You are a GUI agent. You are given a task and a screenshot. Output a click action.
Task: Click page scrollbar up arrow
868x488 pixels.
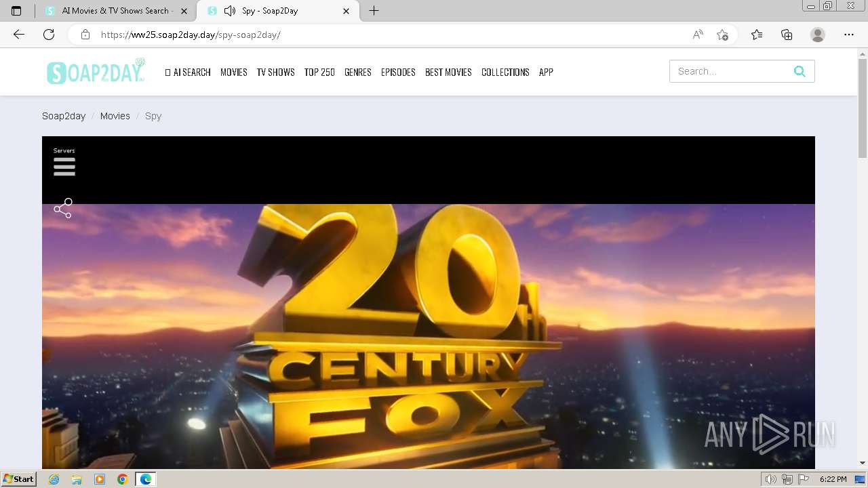(x=863, y=54)
